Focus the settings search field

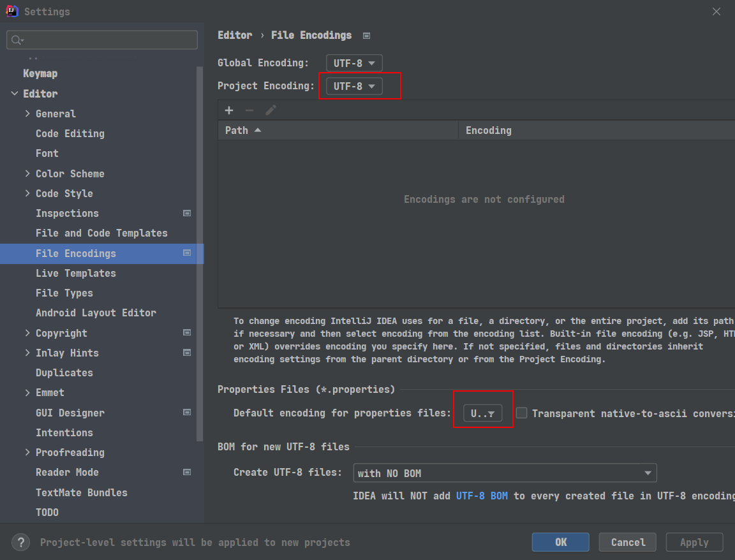(x=102, y=40)
